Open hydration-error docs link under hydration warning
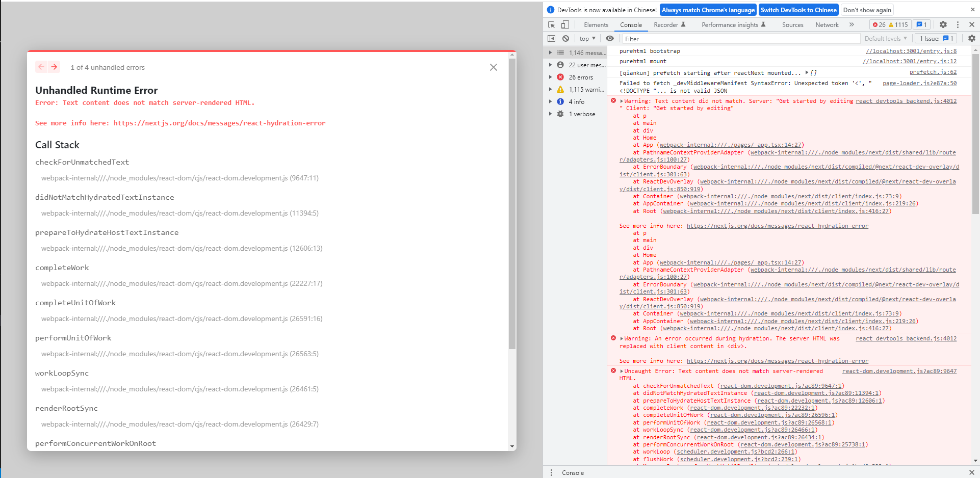 pyautogui.click(x=777, y=361)
